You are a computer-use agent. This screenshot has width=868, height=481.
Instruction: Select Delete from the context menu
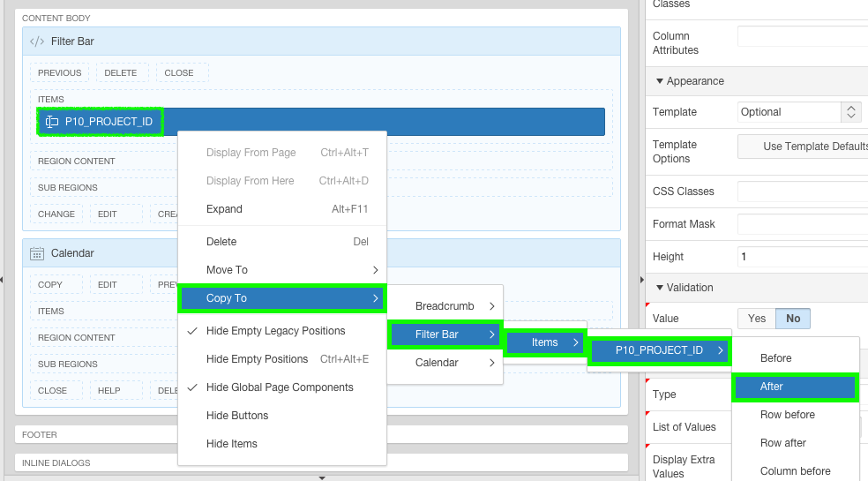pos(281,242)
